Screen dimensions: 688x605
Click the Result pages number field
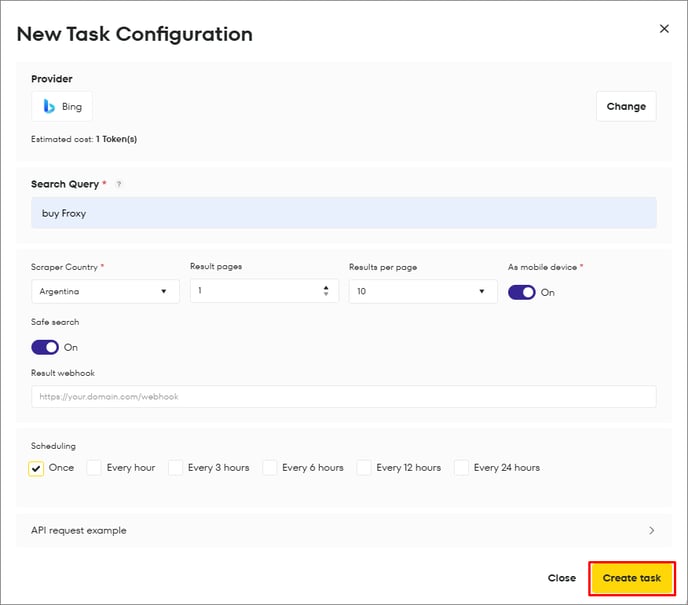pyautogui.click(x=264, y=290)
